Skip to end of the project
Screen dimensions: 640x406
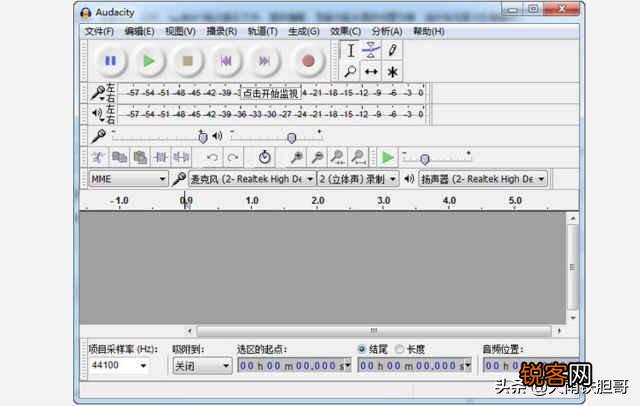(x=264, y=61)
